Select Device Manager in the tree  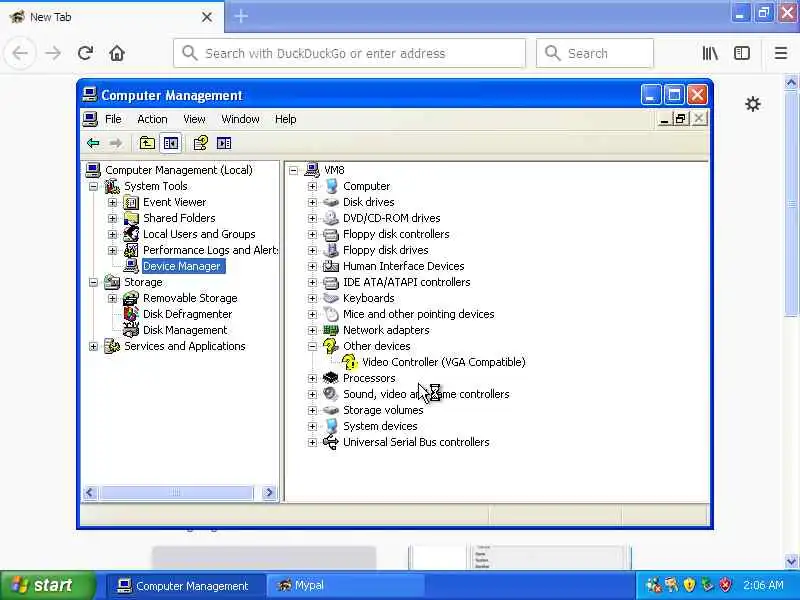[182, 266]
